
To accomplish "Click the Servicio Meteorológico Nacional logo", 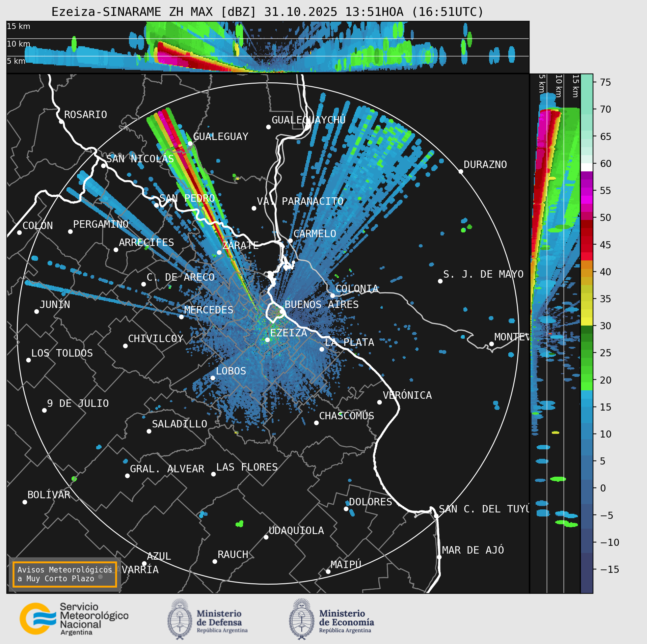I will click(x=74, y=619).
